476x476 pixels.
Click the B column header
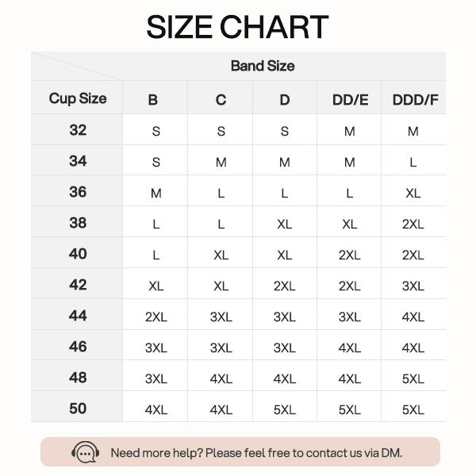155,100
